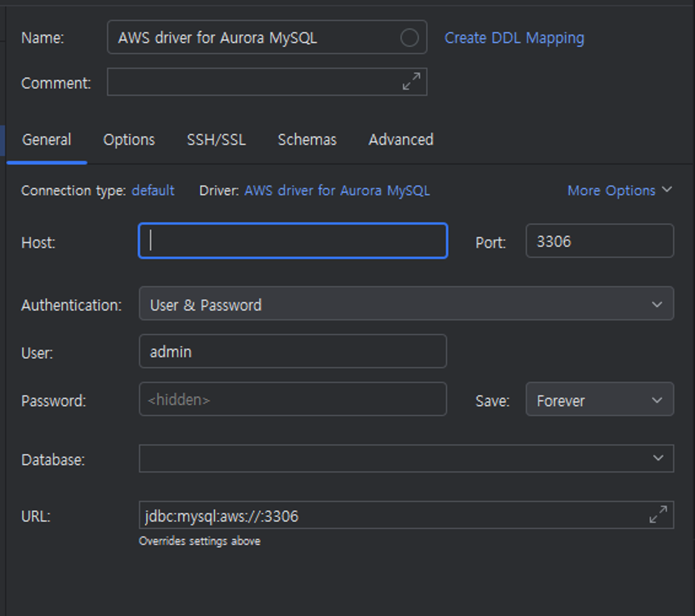Click into the Port field showing 3306
Viewport: 695px width, 616px height.
(x=600, y=241)
